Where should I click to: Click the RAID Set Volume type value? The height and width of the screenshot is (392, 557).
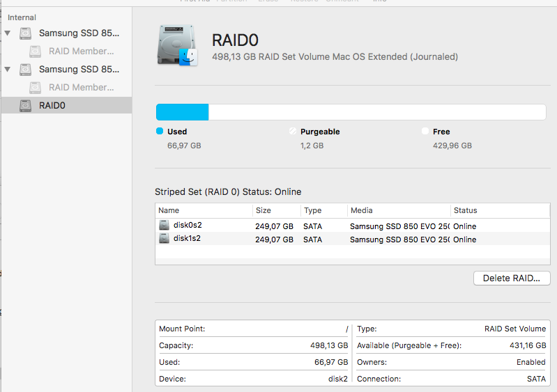pos(515,329)
